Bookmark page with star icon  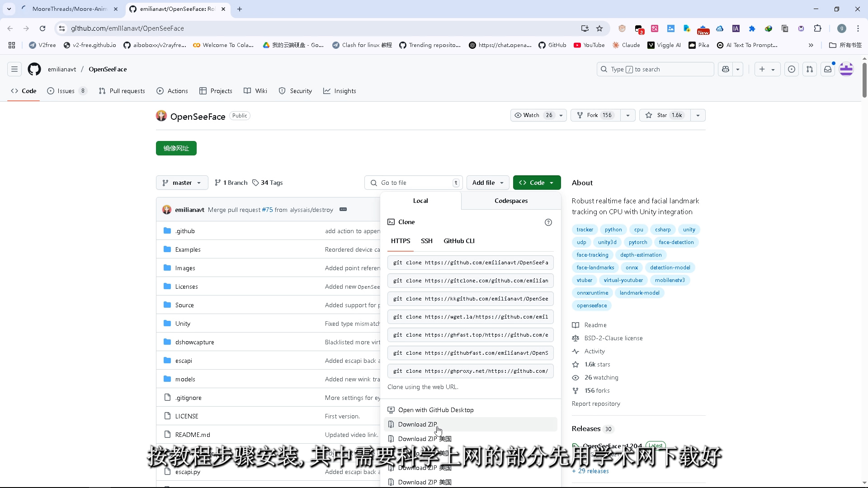click(x=599, y=28)
